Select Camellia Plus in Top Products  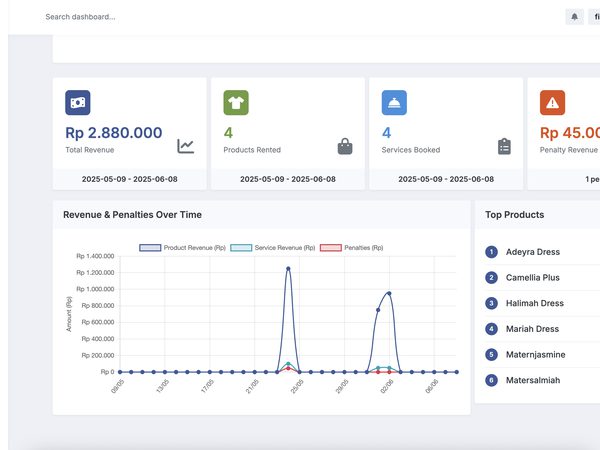coord(533,277)
